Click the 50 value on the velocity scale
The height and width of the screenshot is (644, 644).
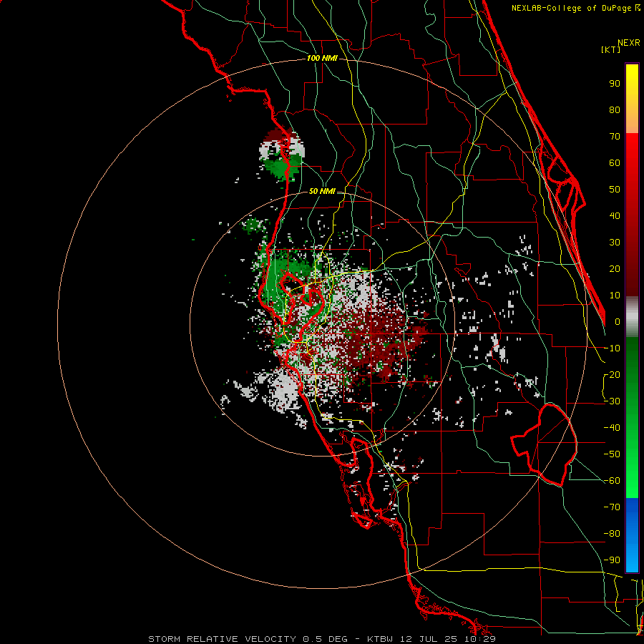pos(615,190)
